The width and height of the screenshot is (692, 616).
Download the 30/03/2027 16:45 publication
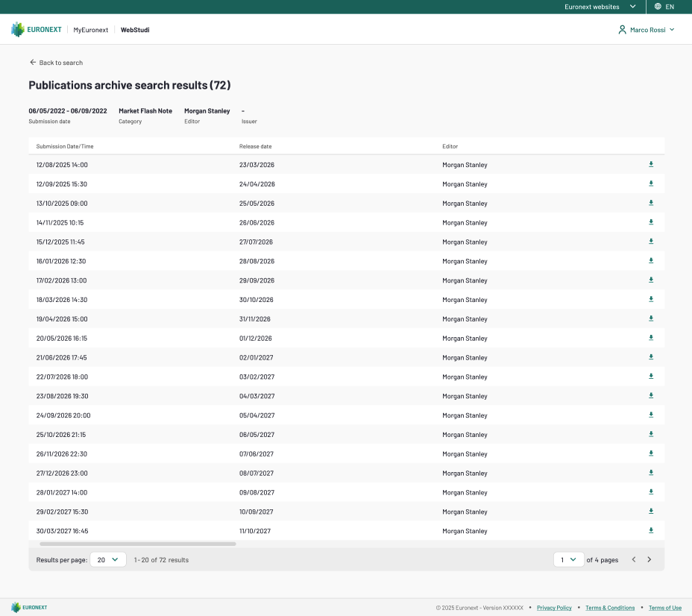click(x=651, y=530)
